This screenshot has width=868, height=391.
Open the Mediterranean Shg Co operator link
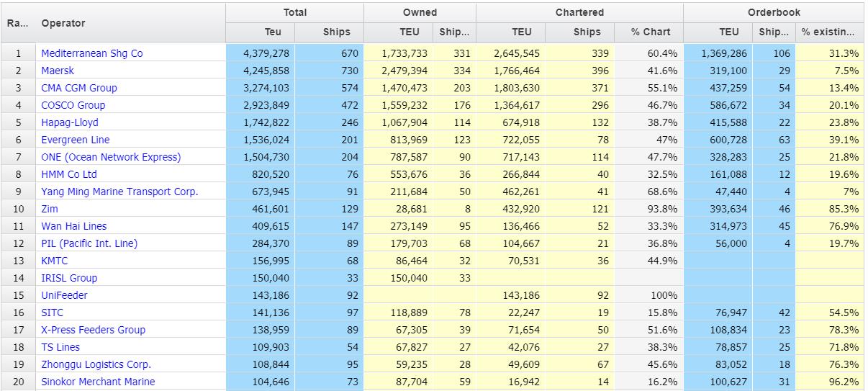pos(92,53)
